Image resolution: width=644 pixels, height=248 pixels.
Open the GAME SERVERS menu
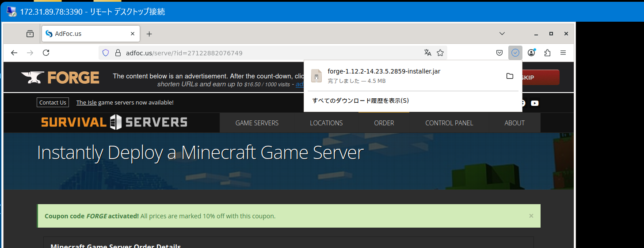click(x=257, y=123)
